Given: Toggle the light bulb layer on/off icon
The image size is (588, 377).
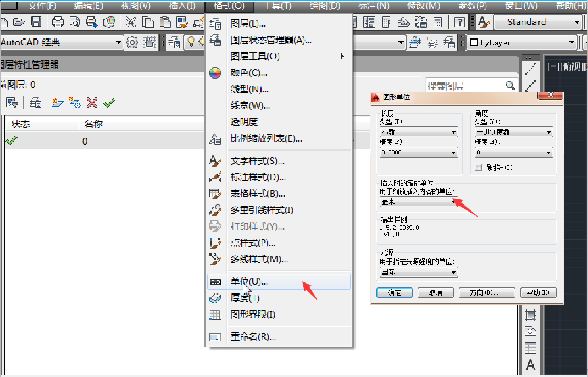Looking at the screenshot, I should [x=191, y=42].
